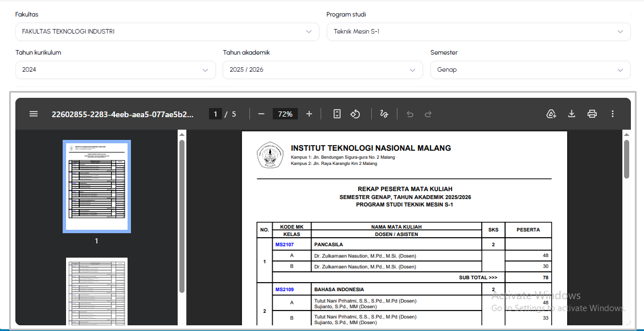Viewport: 644px width, 331px height.
Task: Select the draw annotation tool
Action: pos(384,114)
